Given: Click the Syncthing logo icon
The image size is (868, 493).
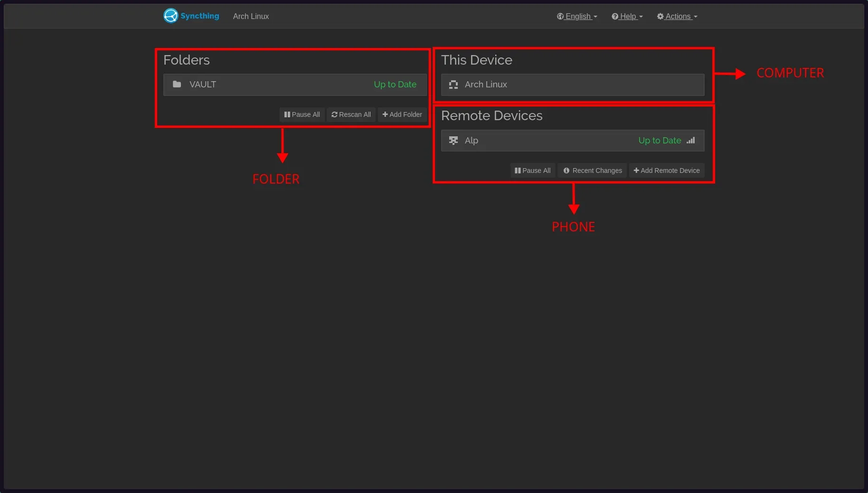Looking at the screenshot, I should click(170, 16).
